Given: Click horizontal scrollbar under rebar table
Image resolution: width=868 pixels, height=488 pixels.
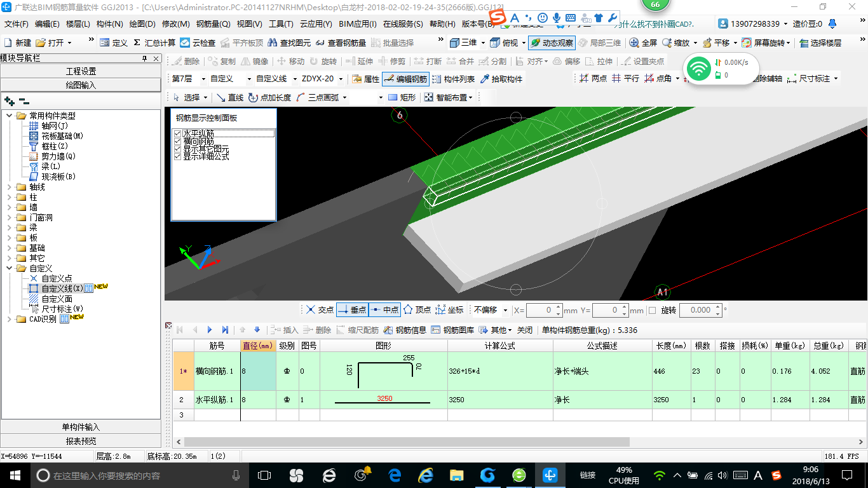Looking at the screenshot, I should click(407, 442).
